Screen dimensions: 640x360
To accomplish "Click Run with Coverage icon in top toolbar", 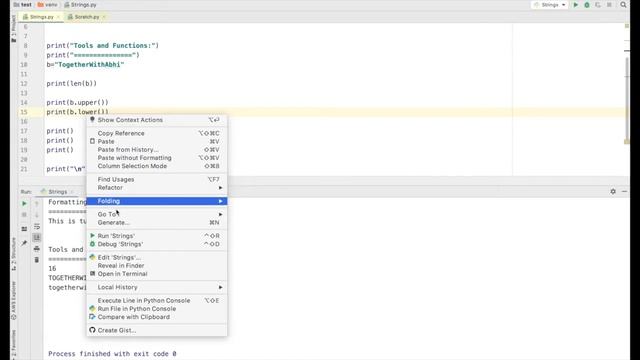I will 598,5.
